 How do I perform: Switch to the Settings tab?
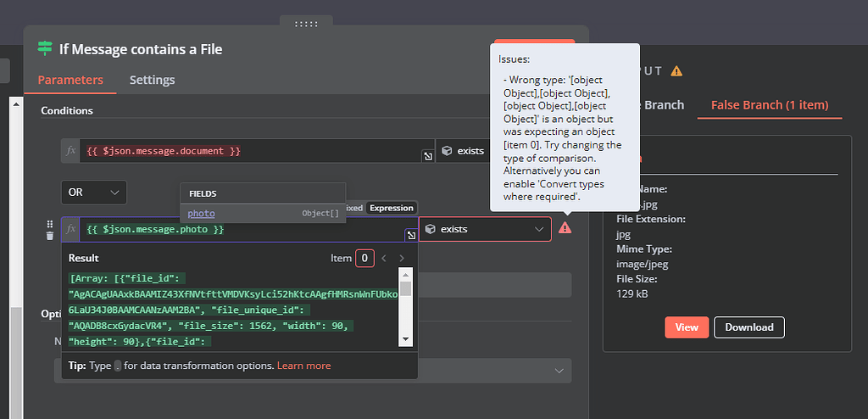pyautogui.click(x=152, y=80)
